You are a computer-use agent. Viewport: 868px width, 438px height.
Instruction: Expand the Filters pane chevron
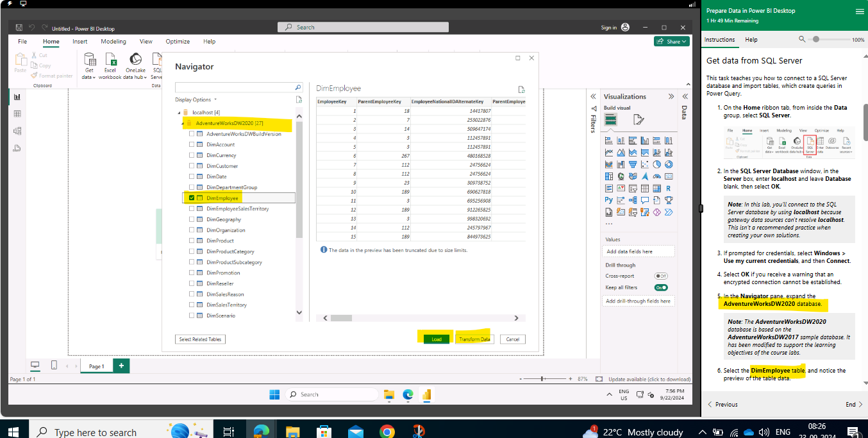pos(592,96)
